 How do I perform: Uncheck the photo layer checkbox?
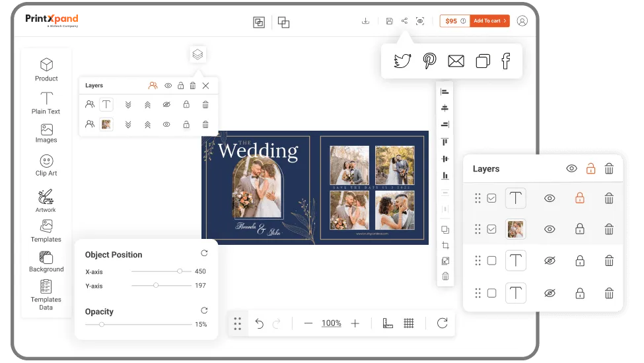tap(491, 229)
